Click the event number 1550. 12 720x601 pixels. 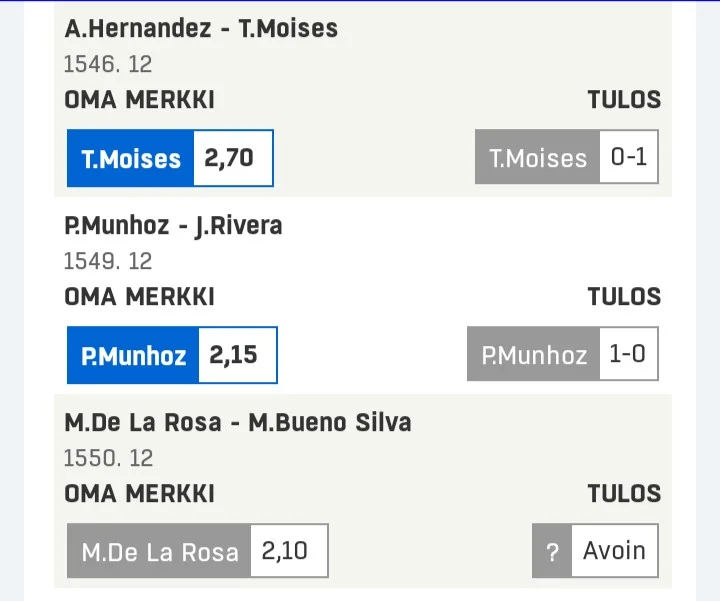pos(108,458)
